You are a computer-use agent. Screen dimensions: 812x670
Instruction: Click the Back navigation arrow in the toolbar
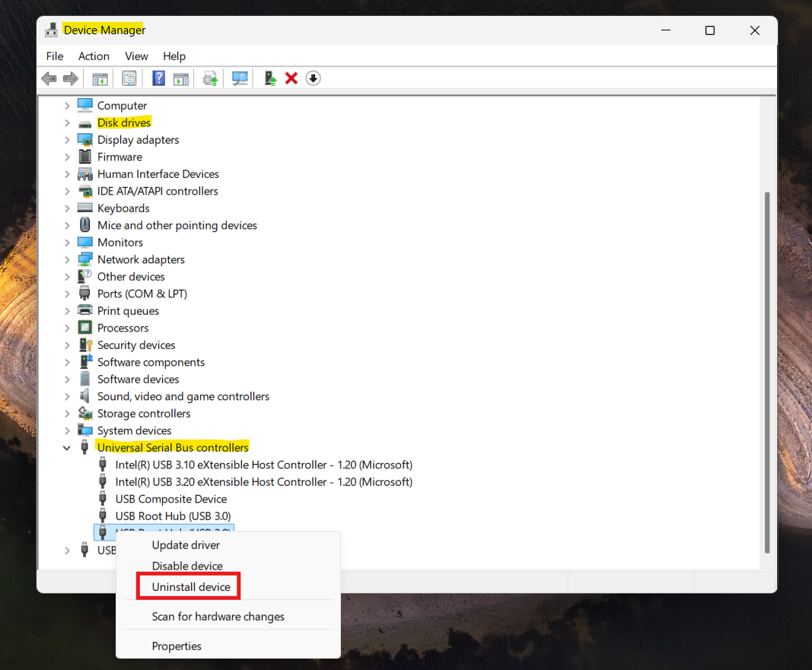(49, 78)
